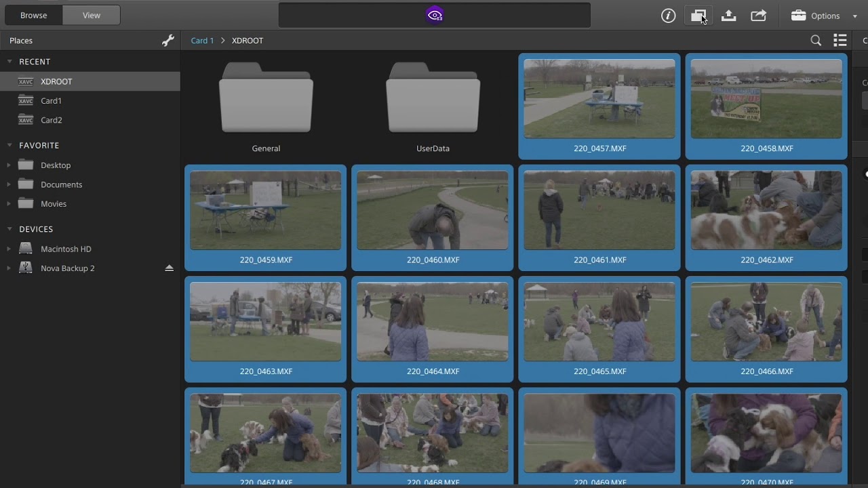The height and width of the screenshot is (488, 868).
Task: Open the clip info panel icon
Action: point(669,16)
